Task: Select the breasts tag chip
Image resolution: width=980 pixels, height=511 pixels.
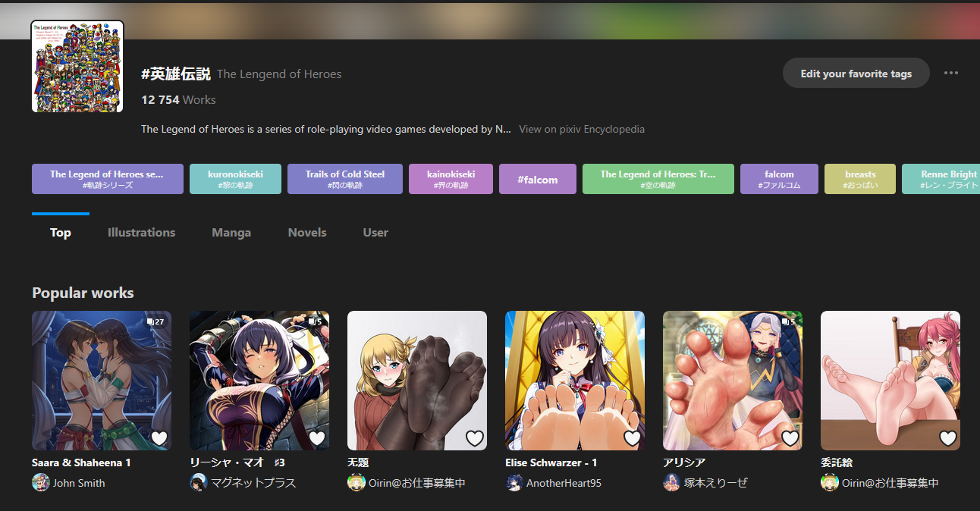Action: [860, 179]
